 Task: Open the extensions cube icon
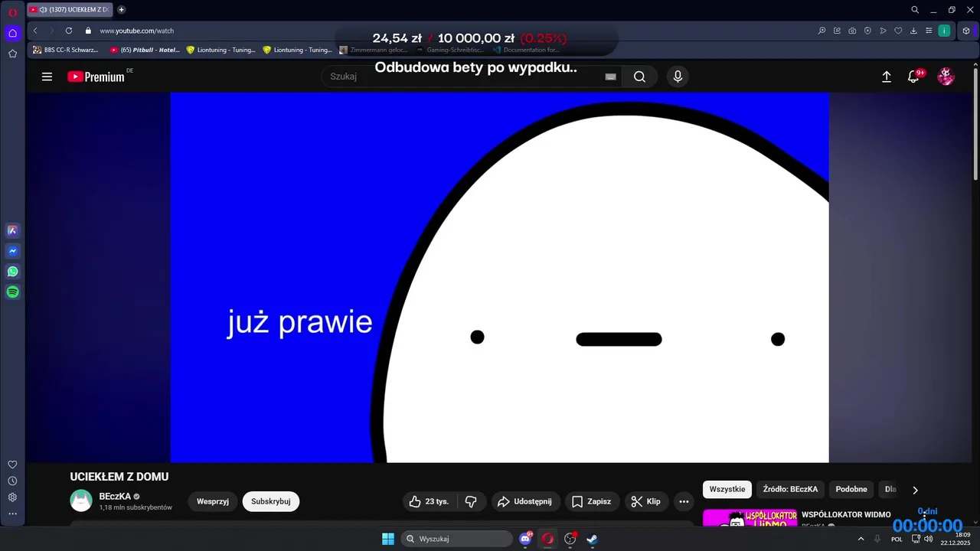point(966,31)
